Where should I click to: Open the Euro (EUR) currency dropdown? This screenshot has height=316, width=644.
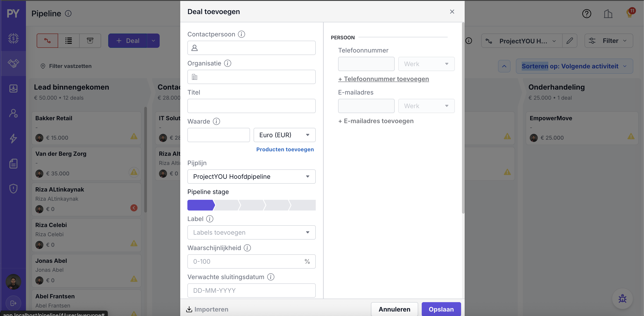[x=284, y=135]
